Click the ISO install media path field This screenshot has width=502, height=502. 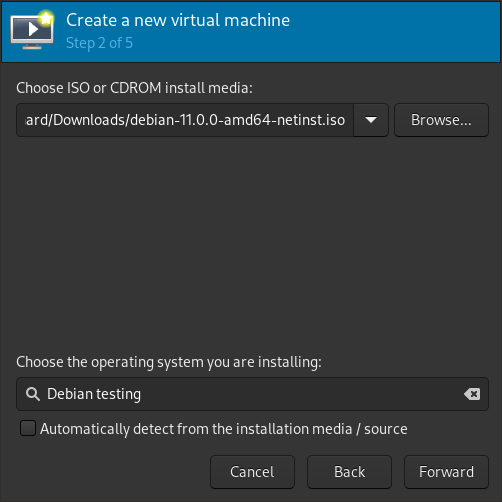click(185, 120)
